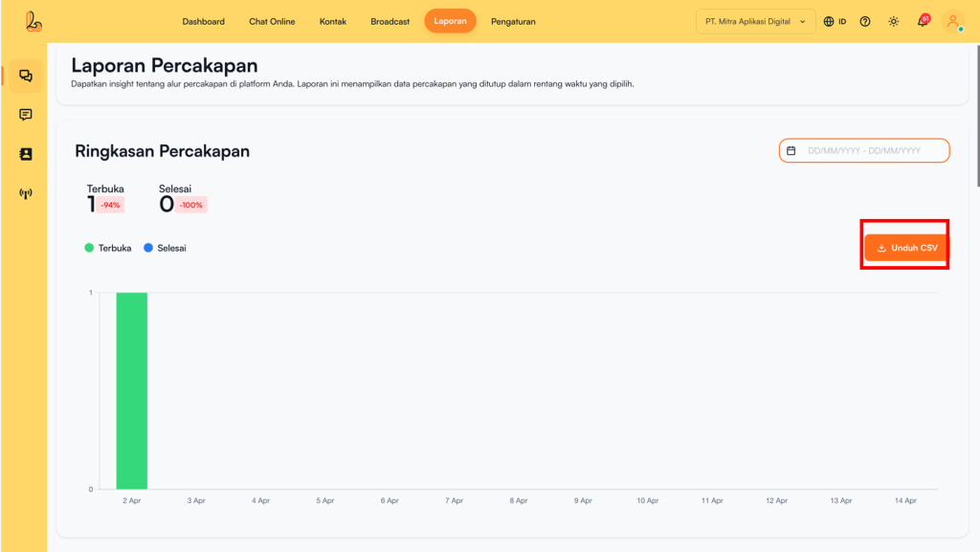Open the Pengaturan settings page
Screen dimensions: 980x552
[513, 21]
